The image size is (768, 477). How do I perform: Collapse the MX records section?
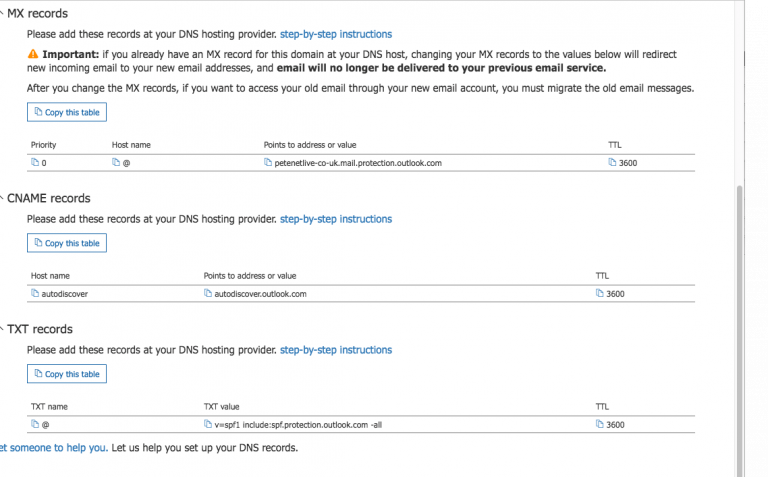pos(1,13)
